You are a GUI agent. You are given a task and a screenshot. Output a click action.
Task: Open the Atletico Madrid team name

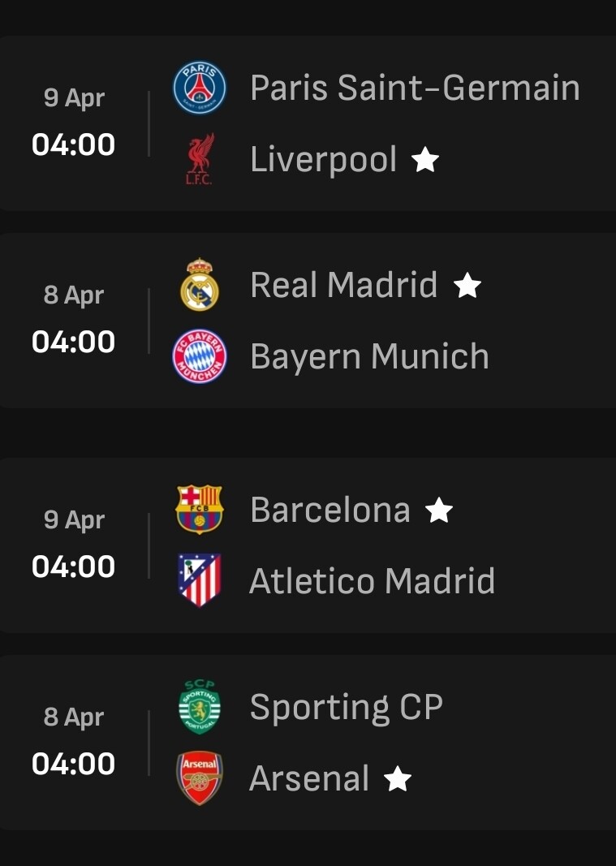click(x=372, y=580)
